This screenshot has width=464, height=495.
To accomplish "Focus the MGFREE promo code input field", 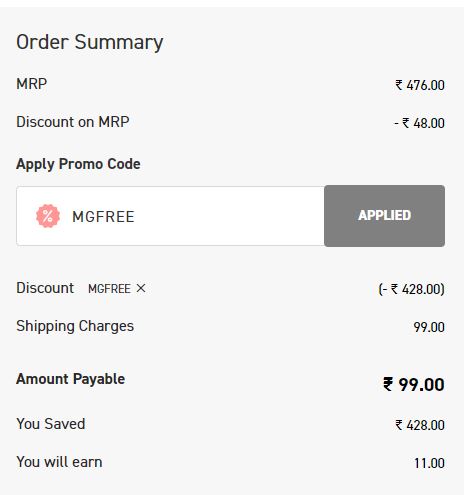I will [x=170, y=216].
